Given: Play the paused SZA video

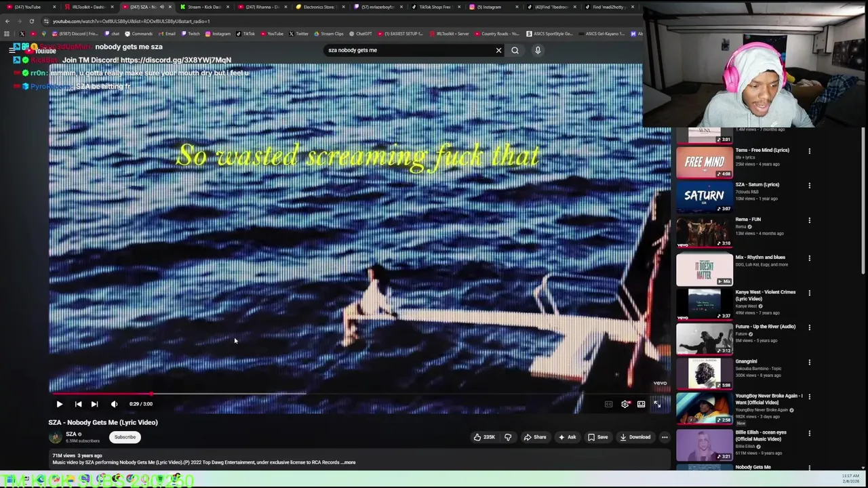Looking at the screenshot, I should [x=59, y=404].
